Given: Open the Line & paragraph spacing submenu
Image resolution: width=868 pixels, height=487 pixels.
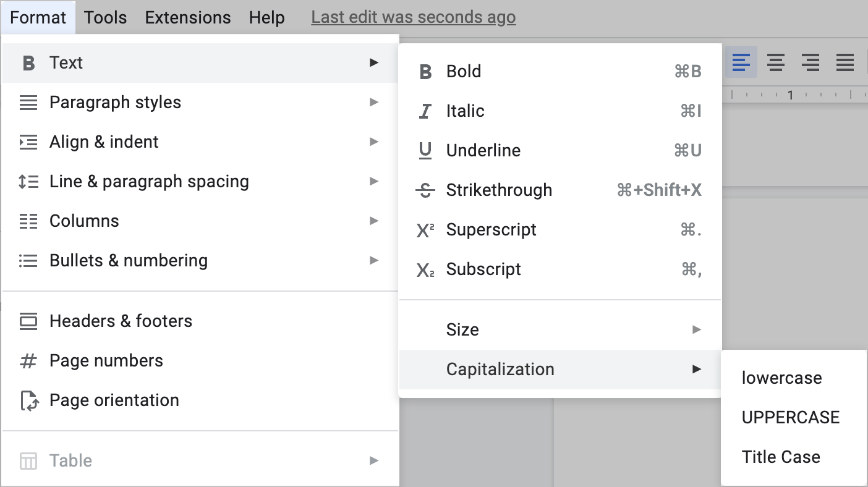Looking at the screenshot, I should 149,182.
